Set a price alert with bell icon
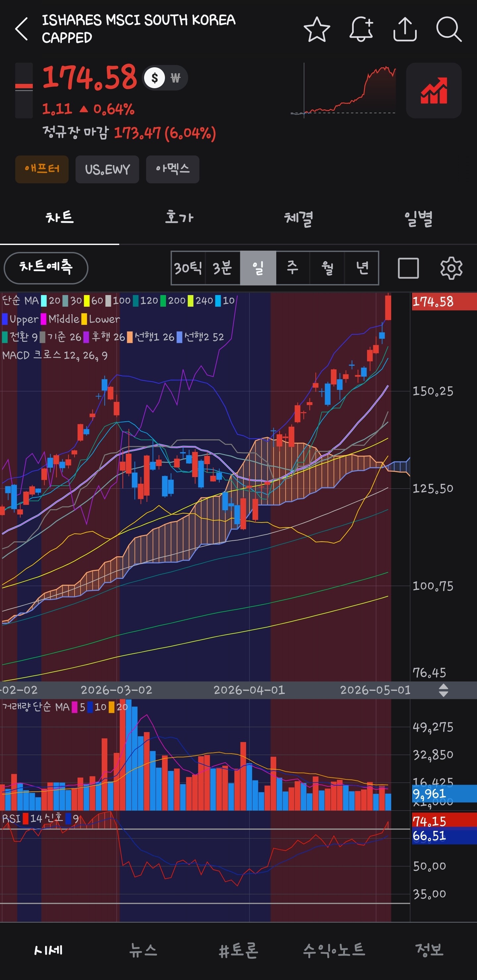477x980 pixels. coord(361,29)
